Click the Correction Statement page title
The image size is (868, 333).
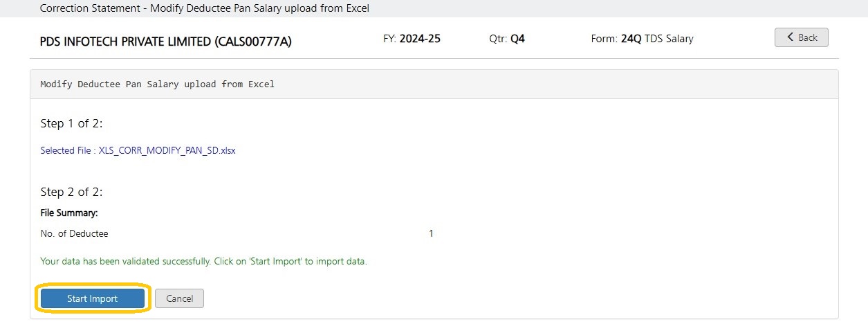tap(205, 8)
